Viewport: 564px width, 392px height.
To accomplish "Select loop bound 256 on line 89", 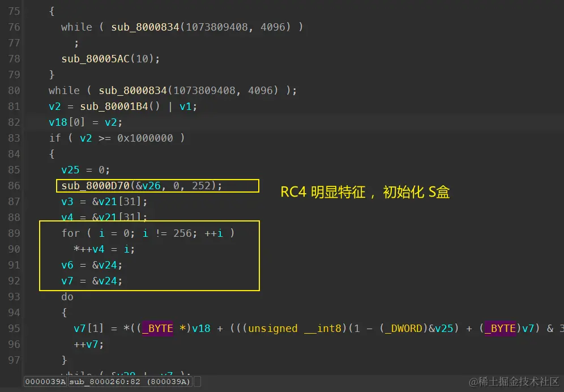I will coord(182,233).
